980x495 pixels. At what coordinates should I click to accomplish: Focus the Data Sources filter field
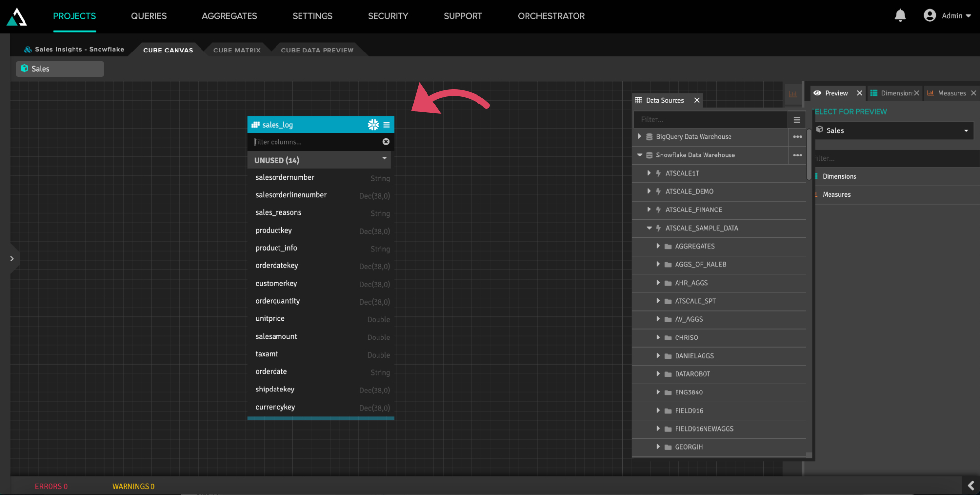(x=710, y=120)
